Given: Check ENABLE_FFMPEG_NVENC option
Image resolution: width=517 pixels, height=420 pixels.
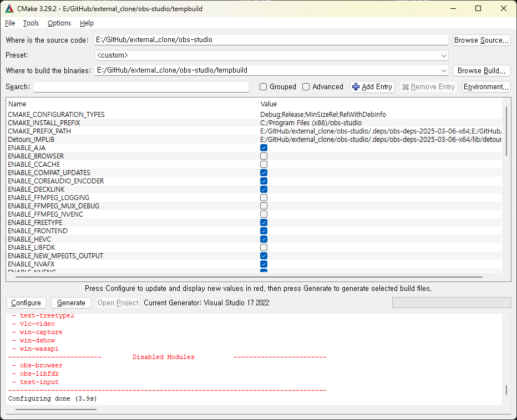Looking at the screenshot, I should [264, 214].
